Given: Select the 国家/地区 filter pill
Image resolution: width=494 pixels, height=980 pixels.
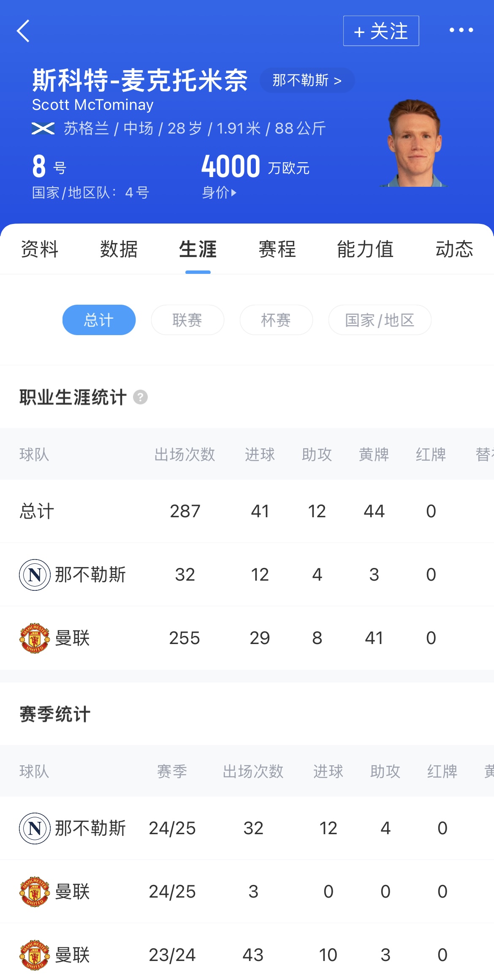Looking at the screenshot, I should point(380,320).
